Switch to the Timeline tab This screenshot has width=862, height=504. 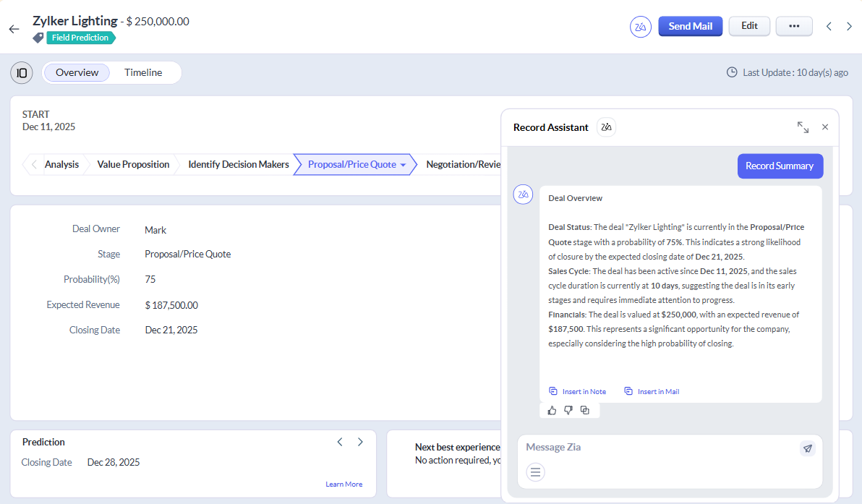[x=143, y=72]
